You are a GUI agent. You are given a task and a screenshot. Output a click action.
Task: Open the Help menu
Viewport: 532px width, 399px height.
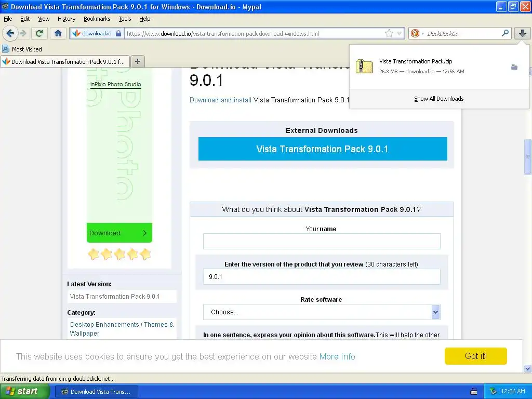click(x=144, y=19)
